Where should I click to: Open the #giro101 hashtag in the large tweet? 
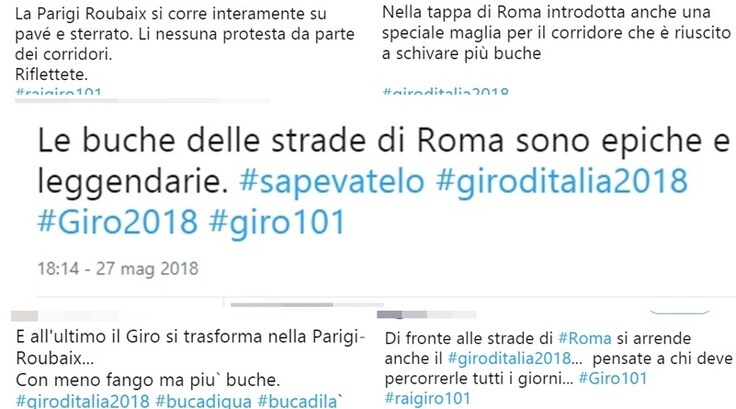point(277,222)
